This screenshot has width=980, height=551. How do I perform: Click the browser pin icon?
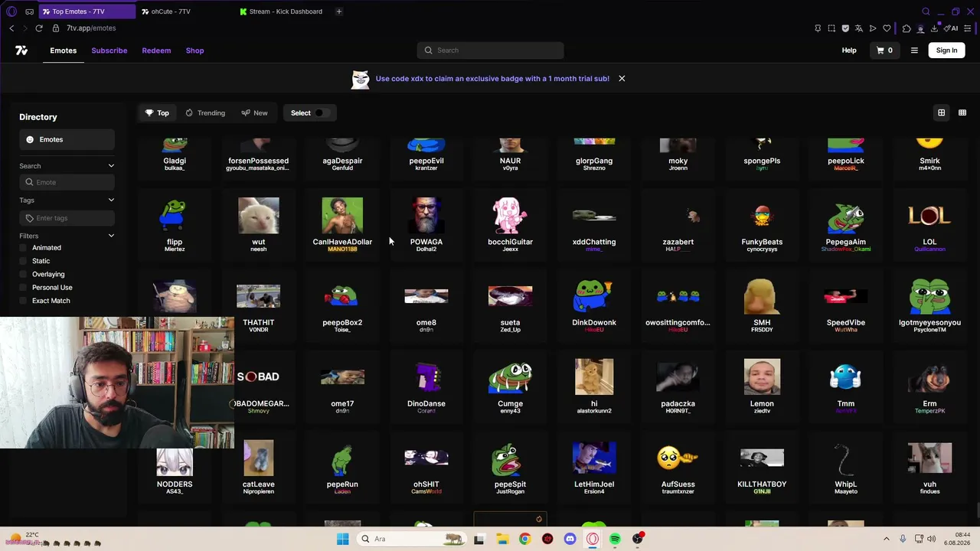[818, 28]
